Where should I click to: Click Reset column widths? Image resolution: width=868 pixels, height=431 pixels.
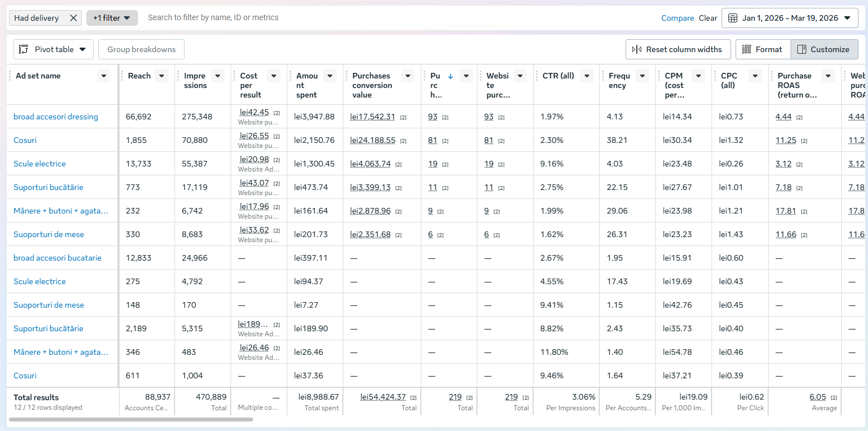678,49
